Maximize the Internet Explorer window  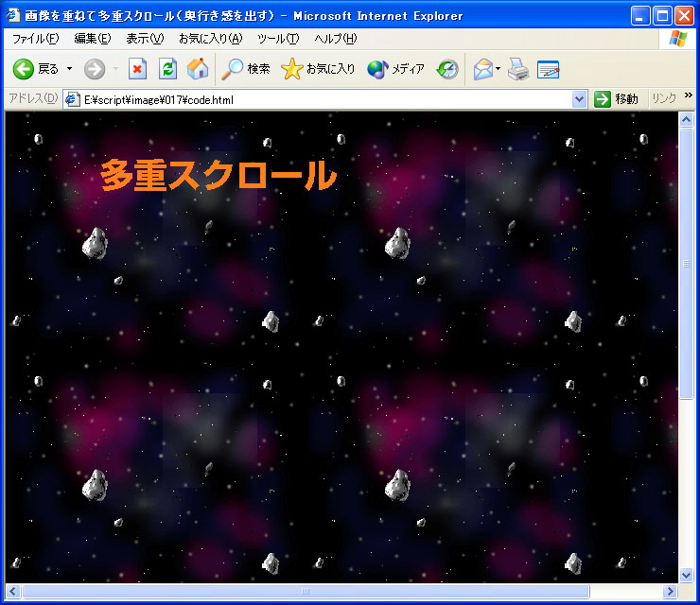click(x=662, y=16)
